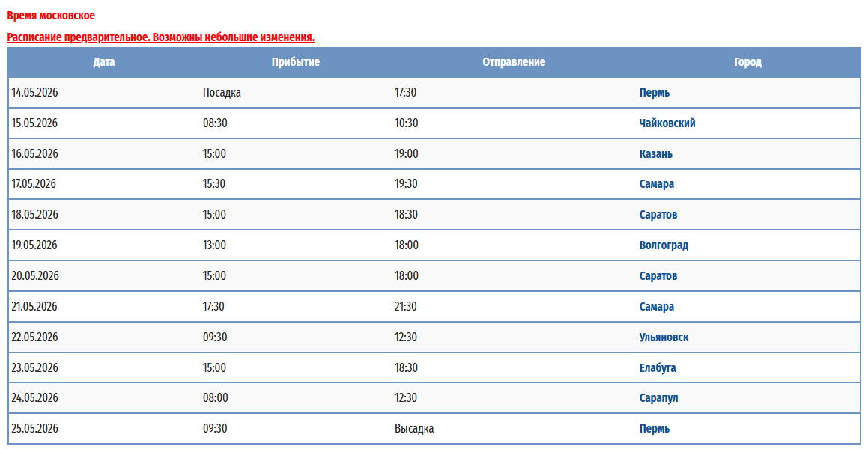The height and width of the screenshot is (449, 868).
Task: Open Саратов link in the 20.05.2026 row
Action: (658, 276)
